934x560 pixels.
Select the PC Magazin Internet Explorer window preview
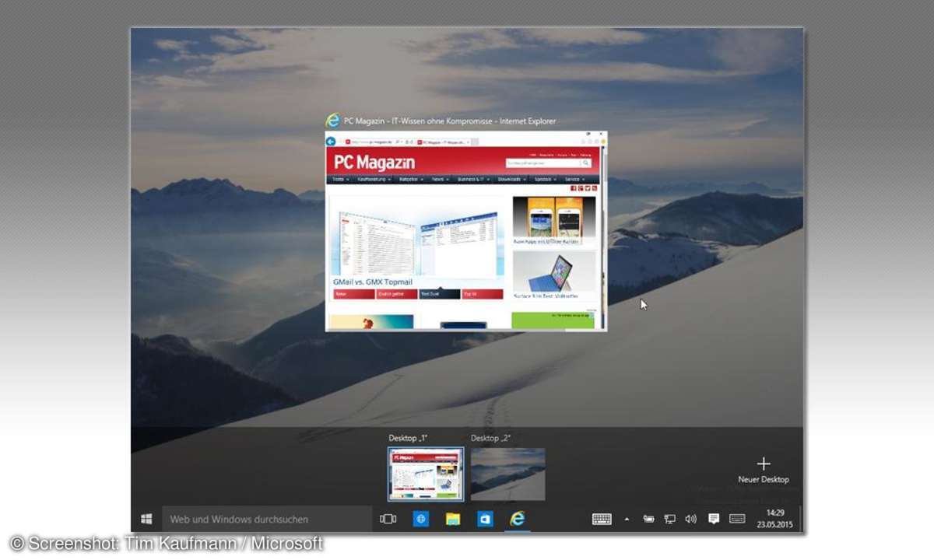(466, 231)
